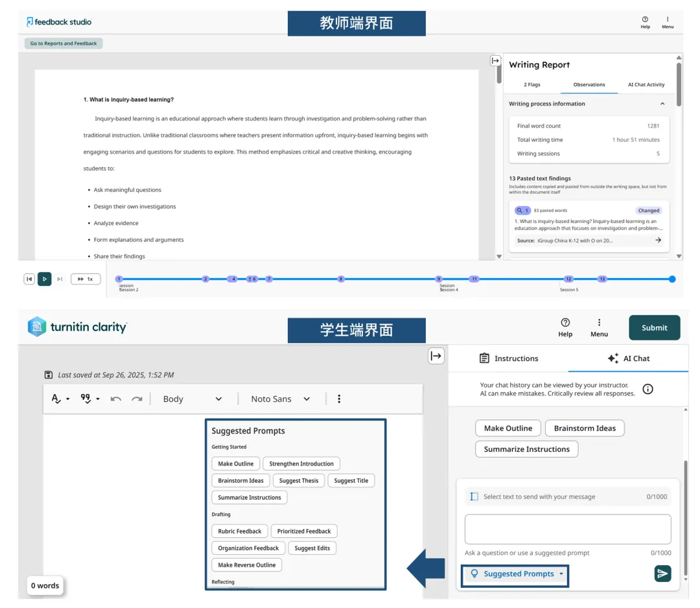
Task: Change the 1x playback speed control
Action: [x=86, y=279]
